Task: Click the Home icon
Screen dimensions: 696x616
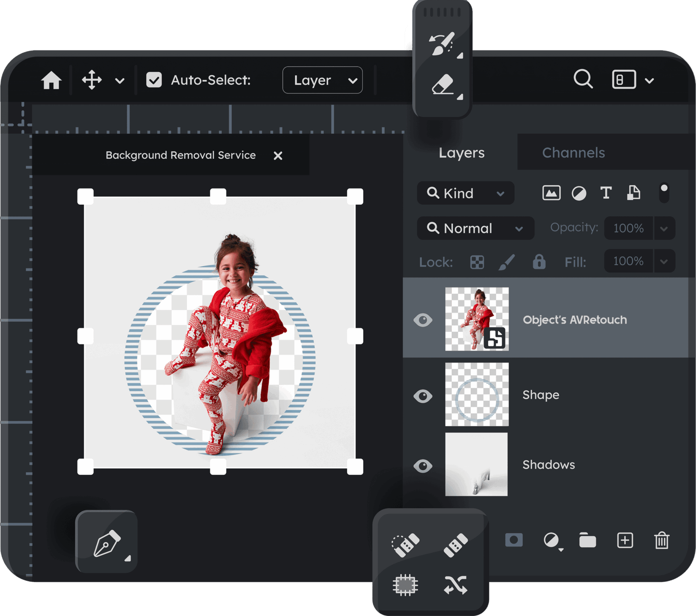Action: 51,80
